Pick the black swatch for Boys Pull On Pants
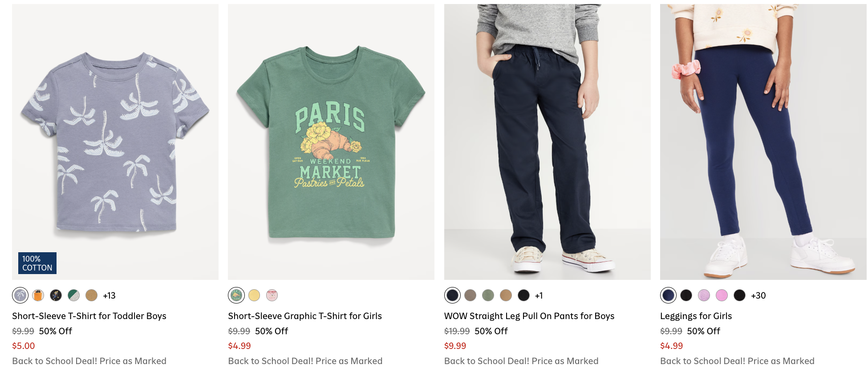The width and height of the screenshot is (868, 369). click(524, 295)
